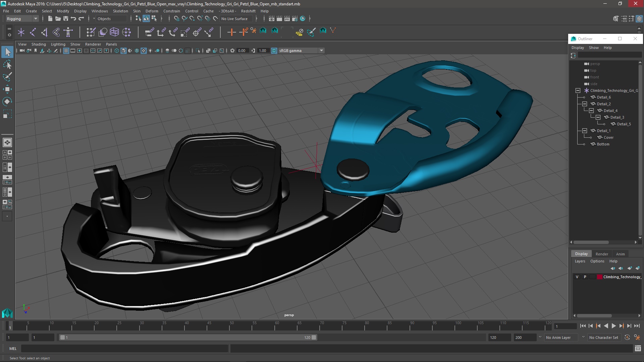Open the Redshift menu
The height and width of the screenshot is (362, 644).
click(248, 11)
